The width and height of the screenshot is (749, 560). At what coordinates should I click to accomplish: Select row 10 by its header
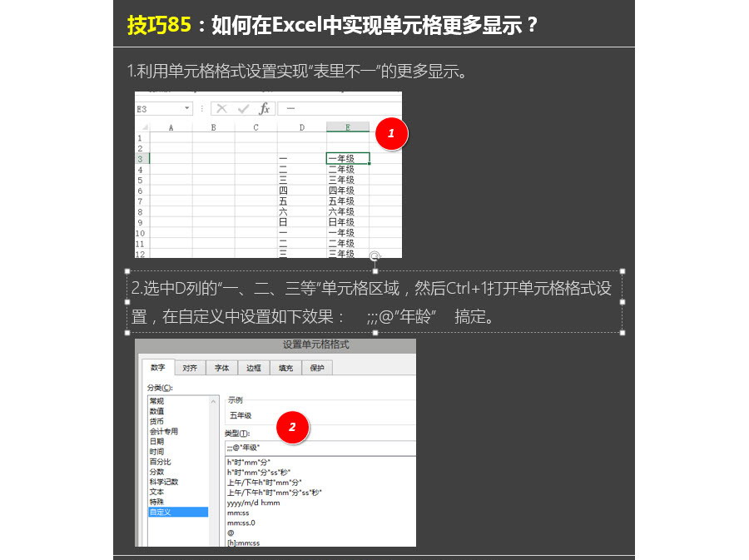pyautogui.click(x=141, y=233)
